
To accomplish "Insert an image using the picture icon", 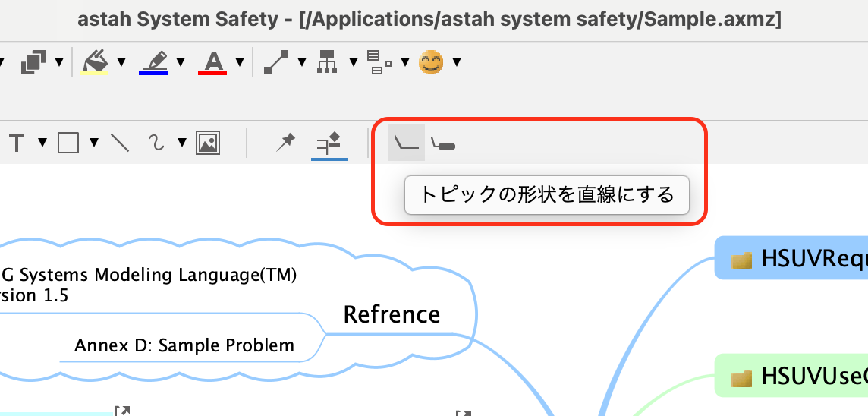I will pyautogui.click(x=208, y=143).
